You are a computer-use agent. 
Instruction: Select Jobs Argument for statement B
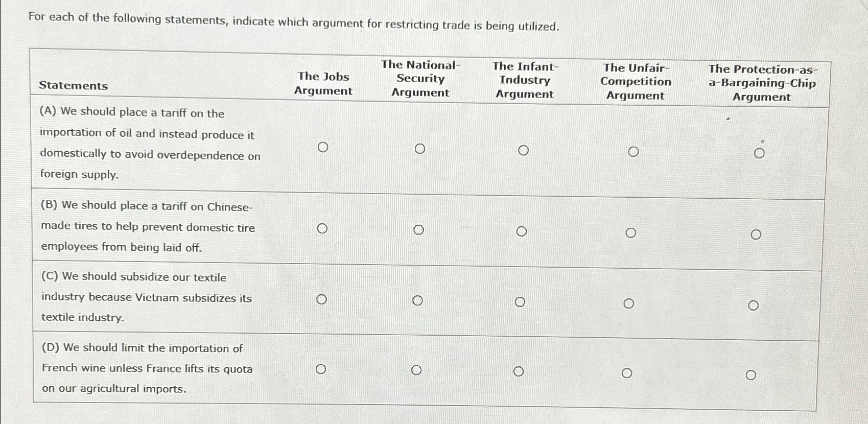point(322,228)
